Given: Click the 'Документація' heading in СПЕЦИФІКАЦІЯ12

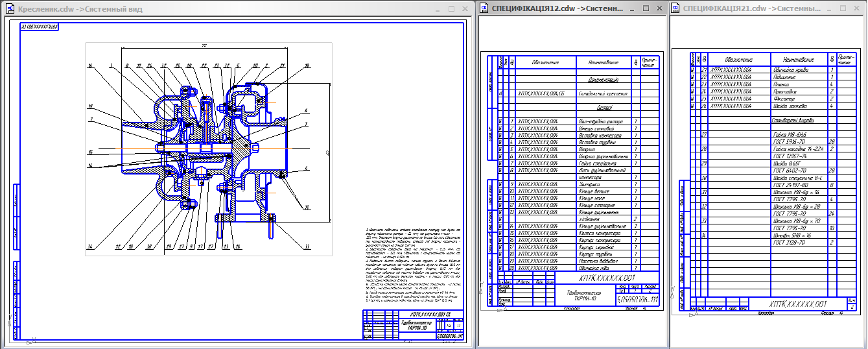Looking at the screenshot, I should [604, 80].
